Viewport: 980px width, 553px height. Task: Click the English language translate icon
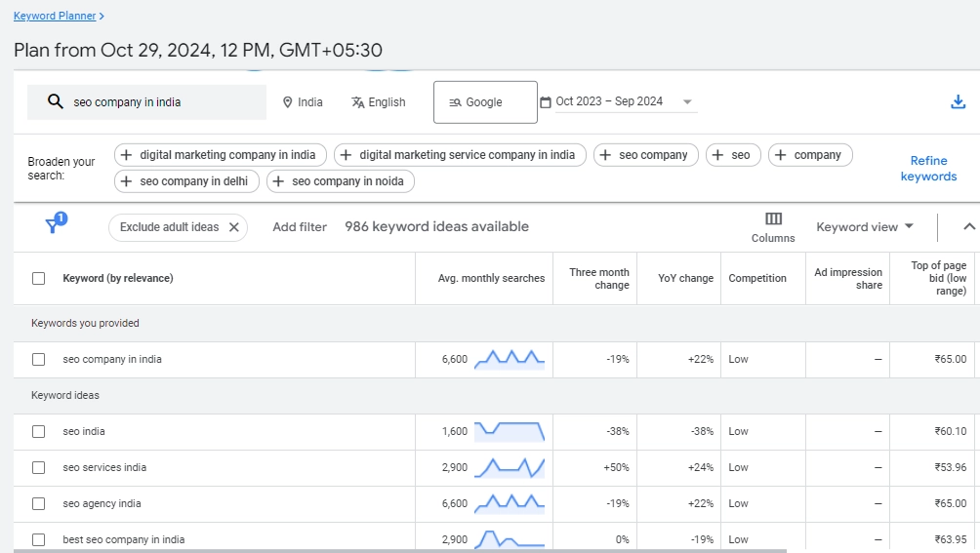tap(357, 102)
